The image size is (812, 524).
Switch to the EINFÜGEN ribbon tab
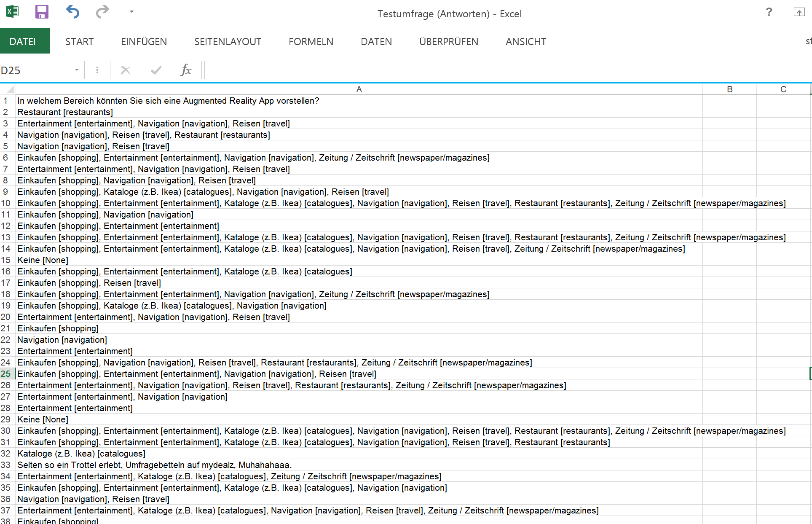click(x=144, y=42)
